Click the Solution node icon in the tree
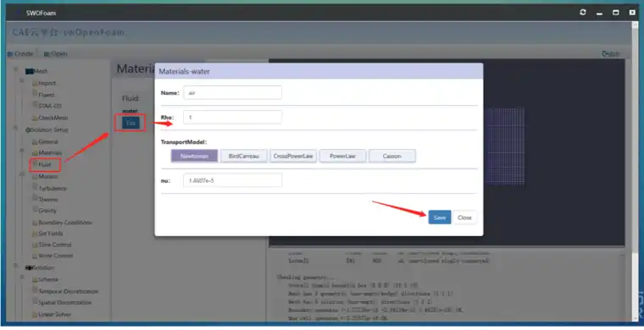644x330 pixels. 29,268
